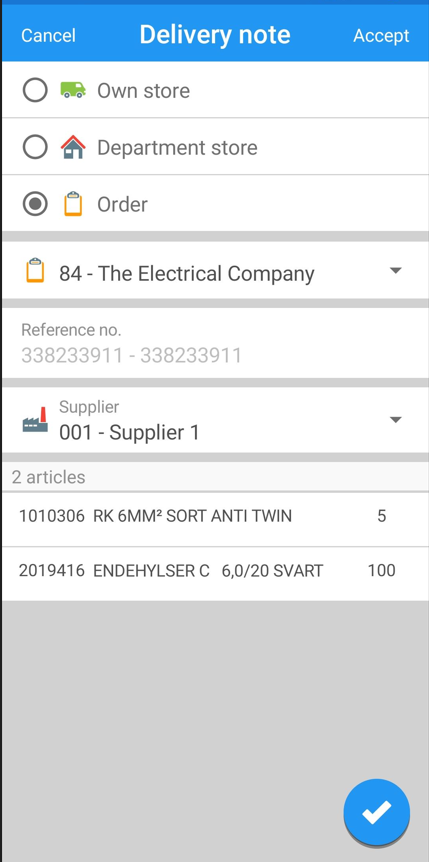Select the Order radio button
429x862 pixels.
click(x=35, y=204)
